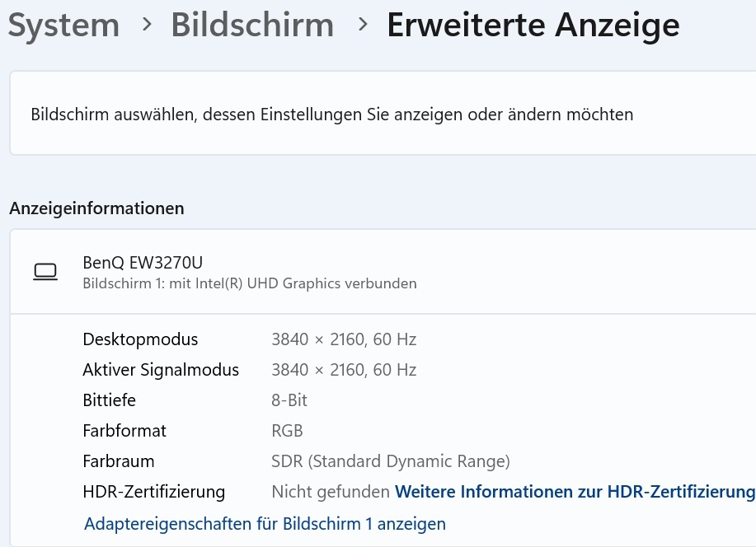Click the Bildschirm auswählen card
The width and height of the screenshot is (756, 547).
(331, 115)
